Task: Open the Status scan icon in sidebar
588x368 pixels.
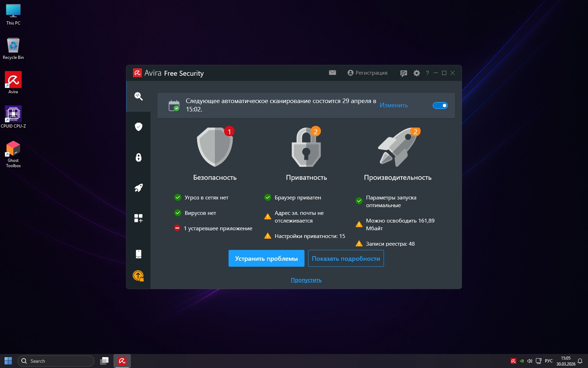Action: (139, 96)
